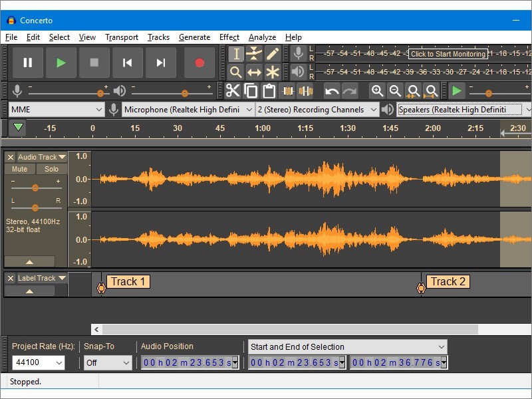The height and width of the screenshot is (399, 532).
Task: Open the Project Rate dropdown
Action: coord(38,362)
